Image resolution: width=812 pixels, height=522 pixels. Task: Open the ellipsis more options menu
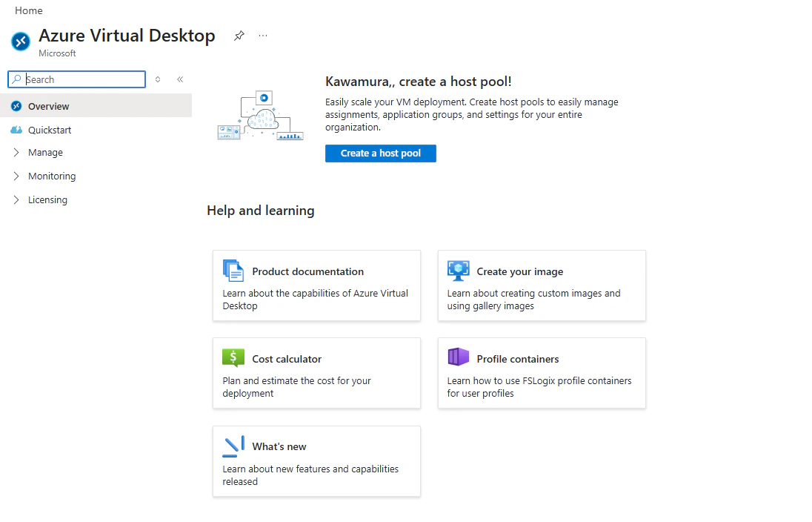[x=263, y=36]
